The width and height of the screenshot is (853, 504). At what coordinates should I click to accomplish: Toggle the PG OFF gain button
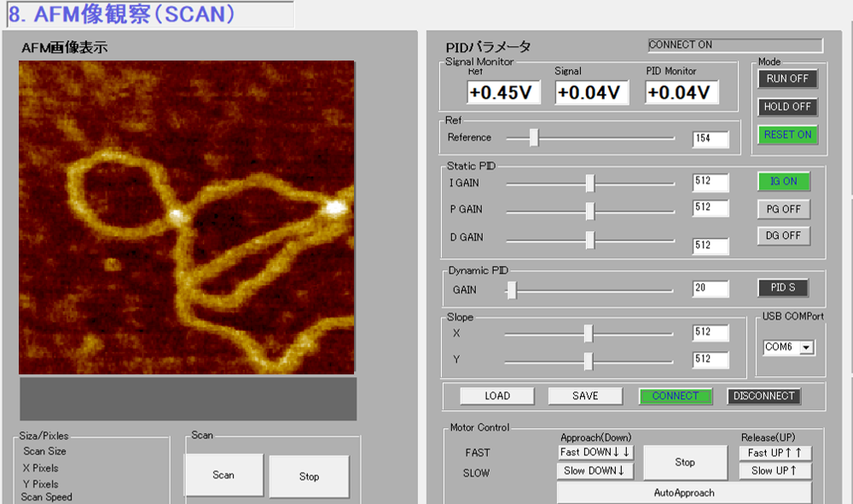tap(783, 209)
